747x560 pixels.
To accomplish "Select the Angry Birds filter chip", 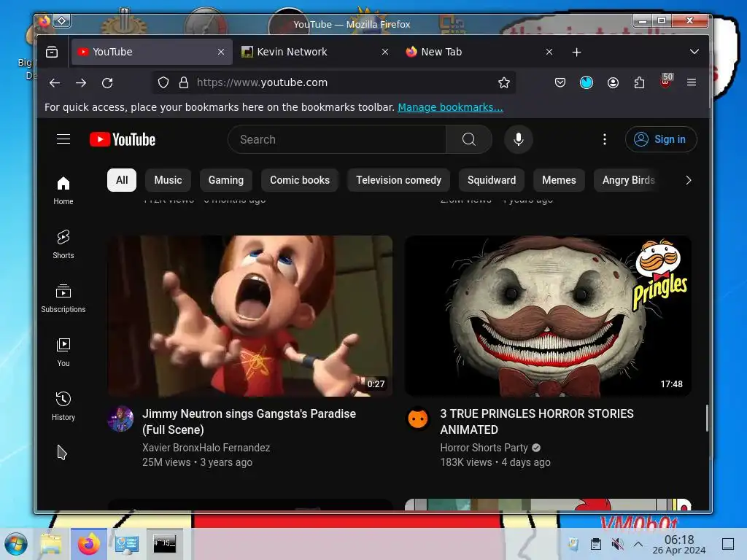I will pyautogui.click(x=628, y=180).
